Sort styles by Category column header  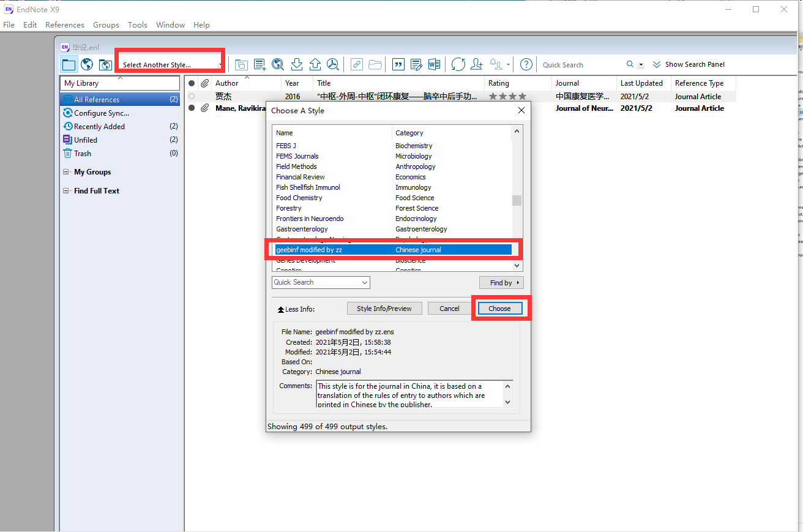[451, 133]
